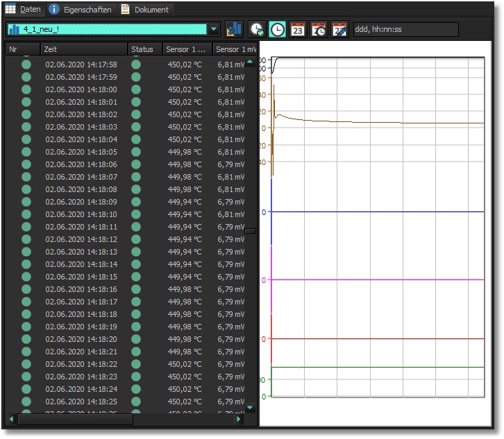Click the temperature value at 14:18:01
The image size is (504, 439).
tap(185, 102)
